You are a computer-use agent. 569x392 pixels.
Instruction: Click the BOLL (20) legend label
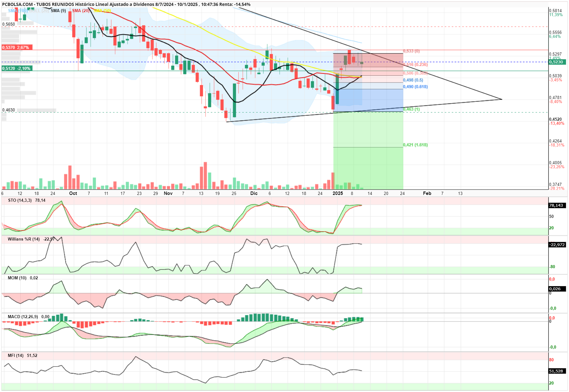tap(39, 11)
